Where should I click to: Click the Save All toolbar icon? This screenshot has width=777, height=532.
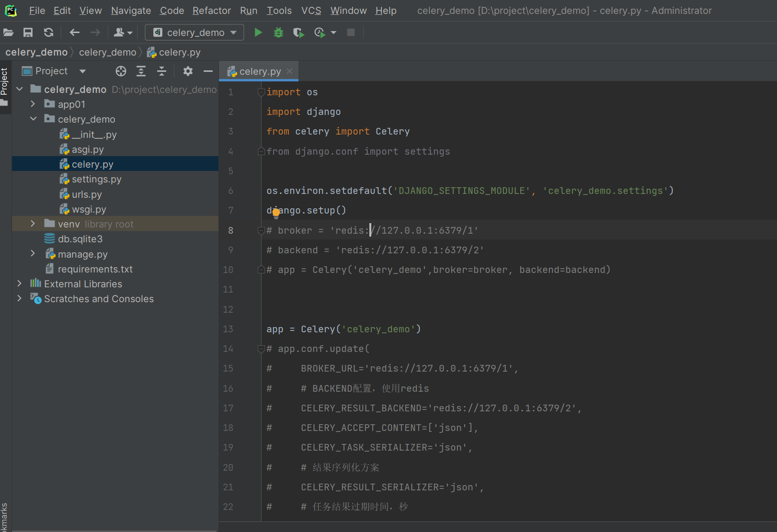[x=28, y=33]
